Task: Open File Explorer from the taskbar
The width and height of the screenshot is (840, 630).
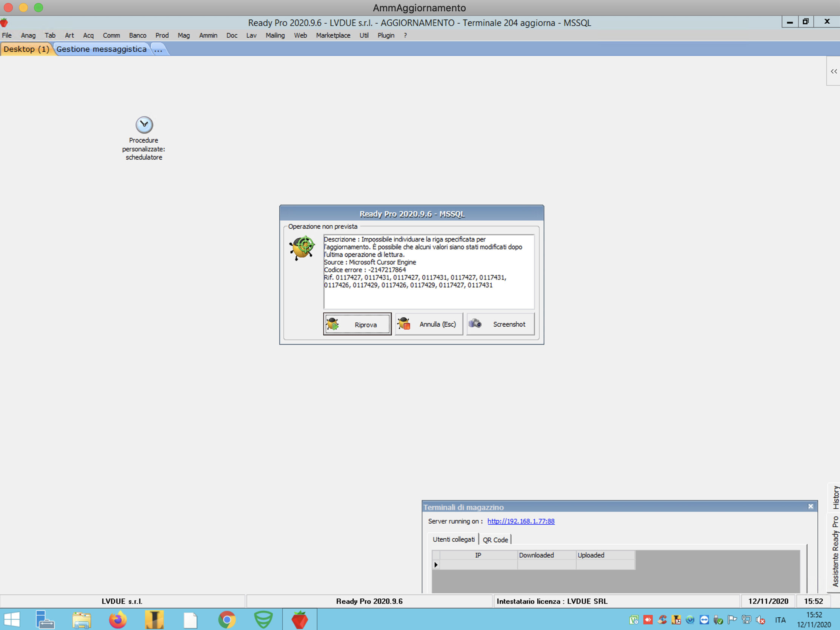Action: click(82, 620)
